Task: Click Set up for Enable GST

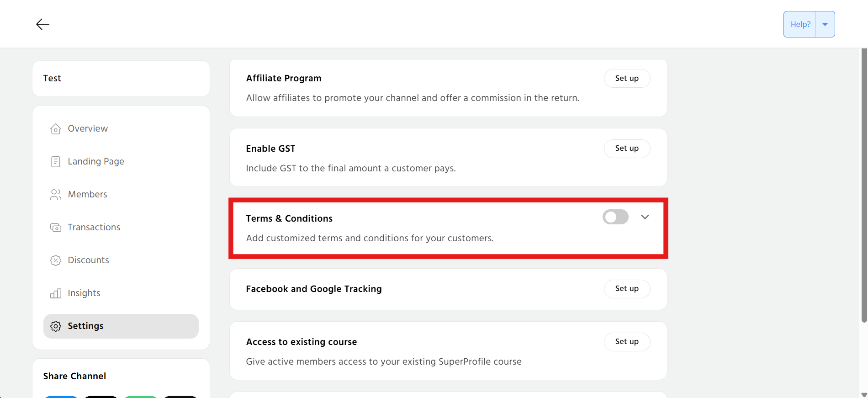Action: click(627, 149)
